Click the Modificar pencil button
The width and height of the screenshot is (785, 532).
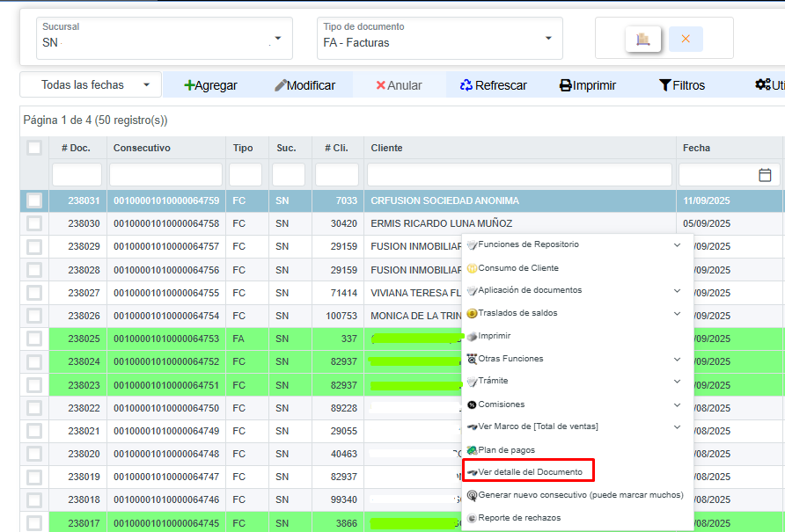(x=304, y=85)
